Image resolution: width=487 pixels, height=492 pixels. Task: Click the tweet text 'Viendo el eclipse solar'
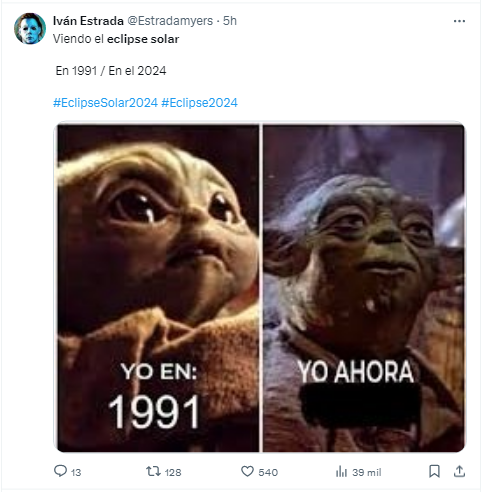click(116, 39)
